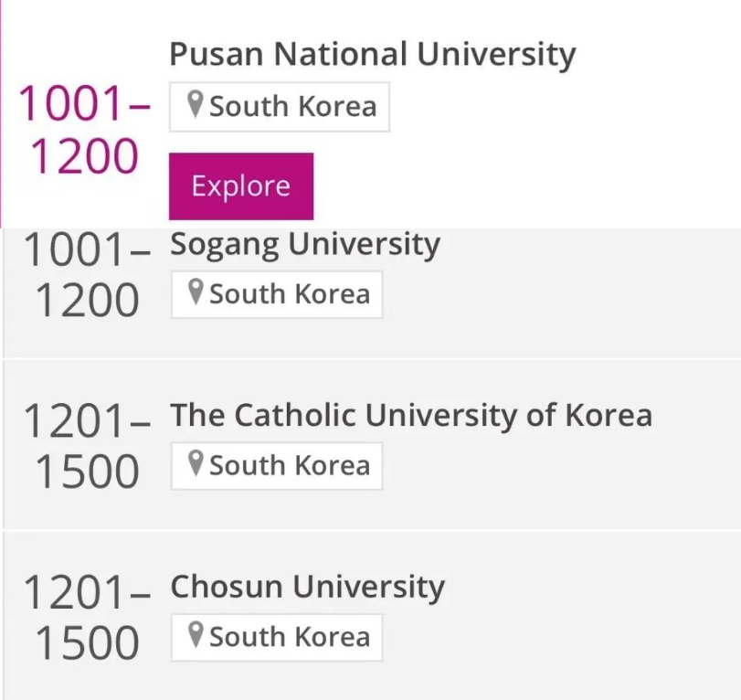This screenshot has height=700, width=741.
Task: Click the 1201–1500 rank beside The Catholic University of Korea
Action: (x=87, y=446)
